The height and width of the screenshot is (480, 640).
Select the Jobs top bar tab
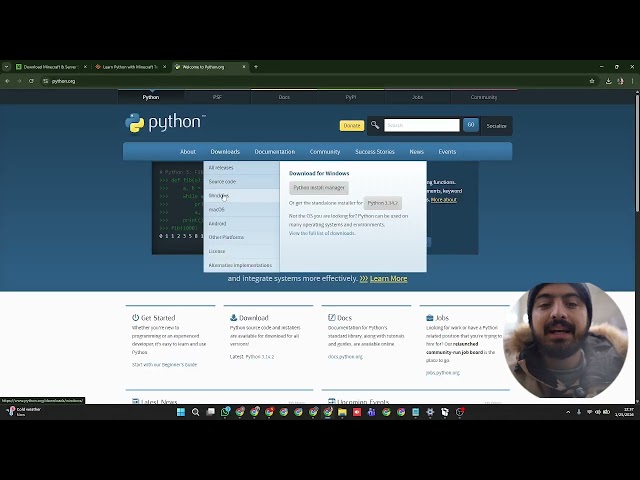(417, 97)
